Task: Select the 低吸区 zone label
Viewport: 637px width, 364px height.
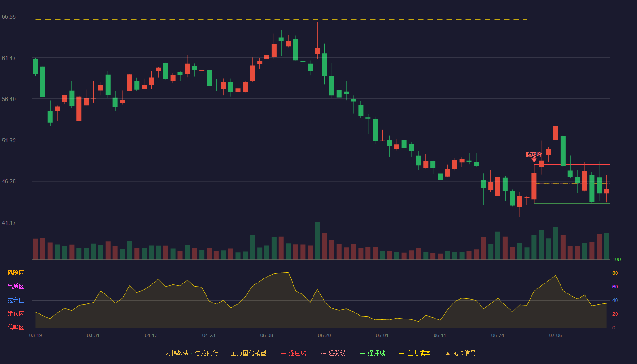Action: click(15, 328)
